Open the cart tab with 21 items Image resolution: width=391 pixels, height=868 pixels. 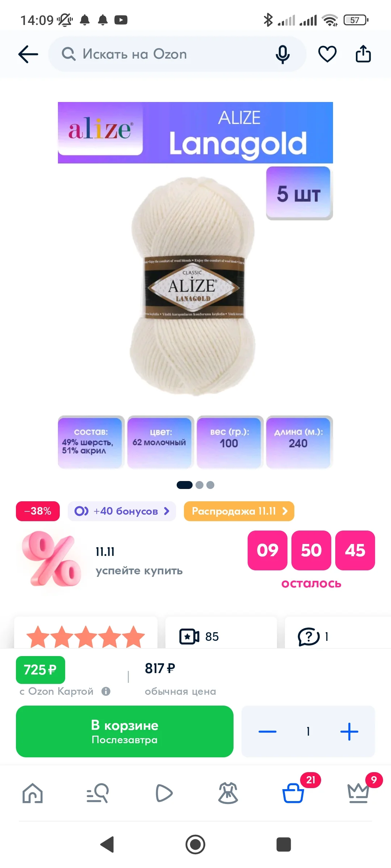pyautogui.click(x=293, y=793)
